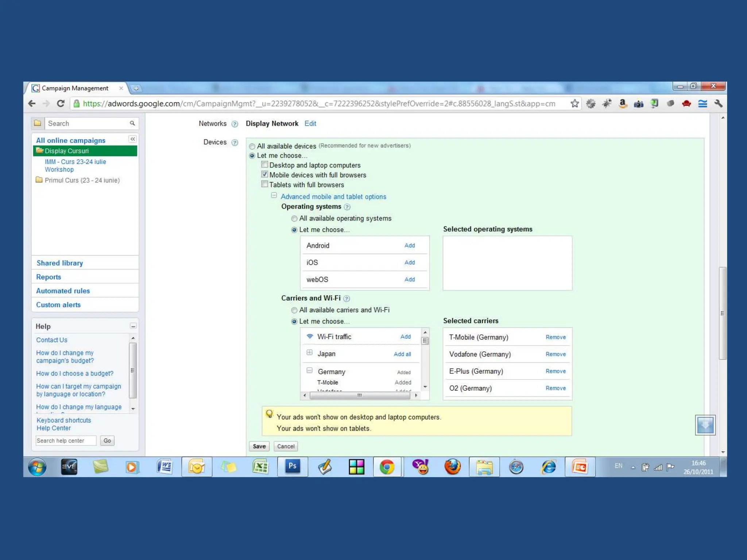The width and height of the screenshot is (747, 560).
Task: Open the Shared library section
Action: point(59,263)
